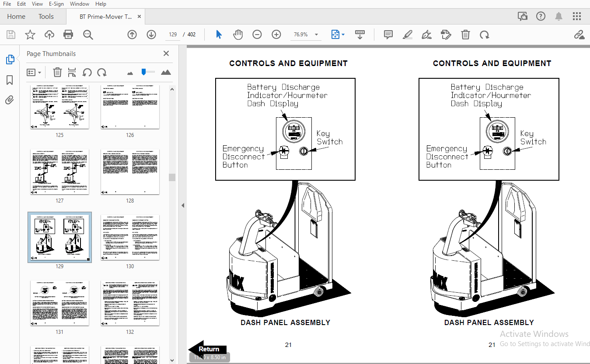Select page 127 thumbnail
Image resolution: width=590 pixels, height=364 pixels.
59,172
